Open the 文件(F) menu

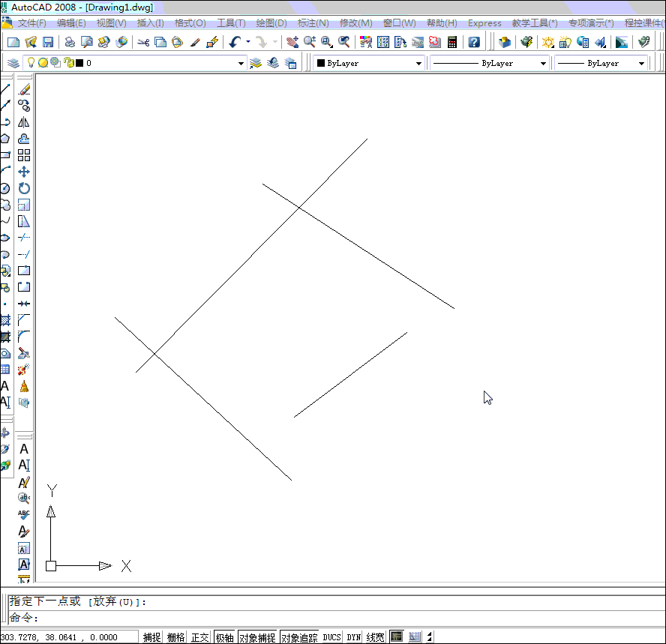(31, 23)
